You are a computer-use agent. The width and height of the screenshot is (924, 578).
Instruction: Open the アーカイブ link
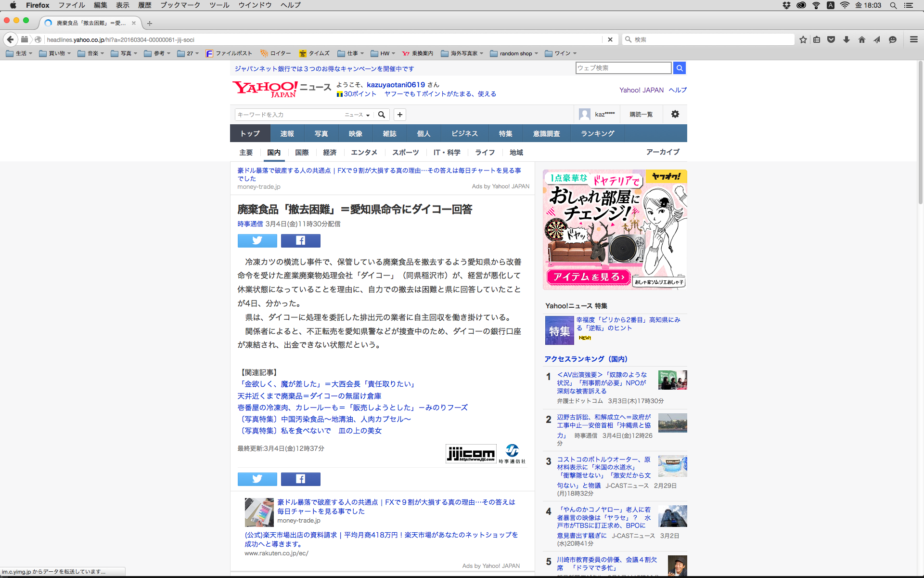click(x=662, y=152)
